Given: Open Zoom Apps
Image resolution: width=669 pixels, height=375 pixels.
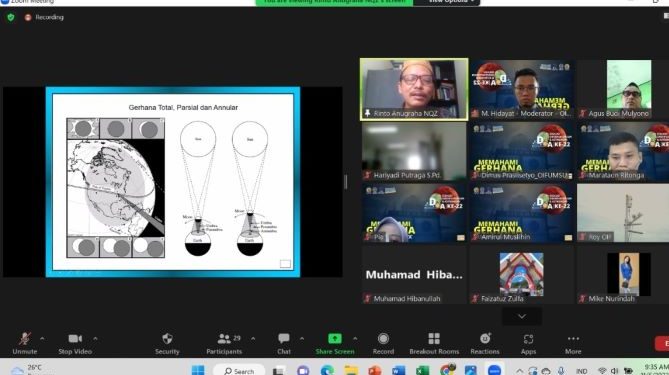Looking at the screenshot, I should (528, 343).
